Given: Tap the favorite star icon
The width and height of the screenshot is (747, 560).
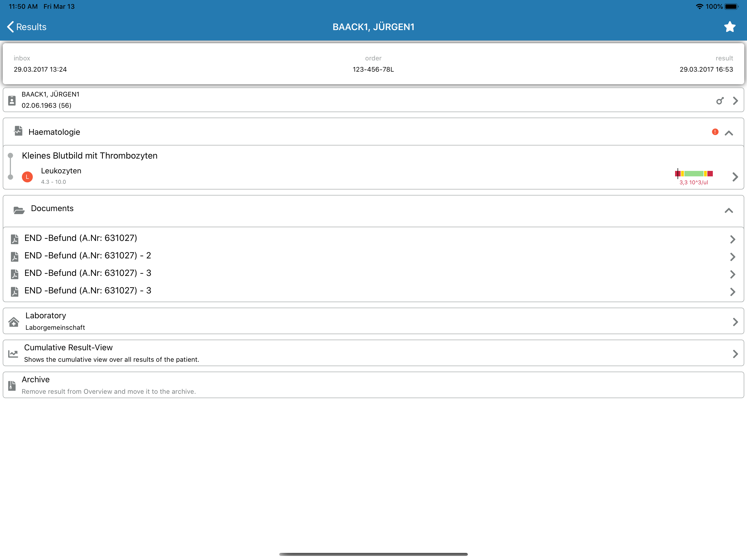Looking at the screenshot, I should pos(730,27).
